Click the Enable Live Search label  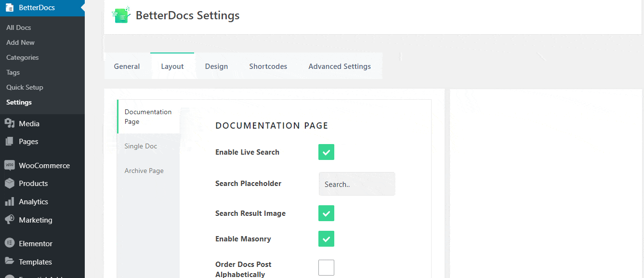[x=247, y=152]
